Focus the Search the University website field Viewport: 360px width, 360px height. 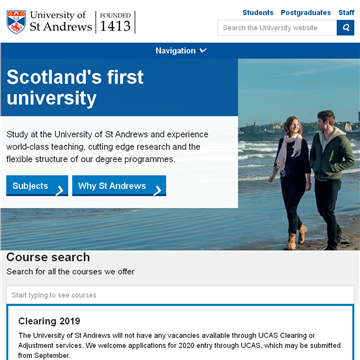277,28
